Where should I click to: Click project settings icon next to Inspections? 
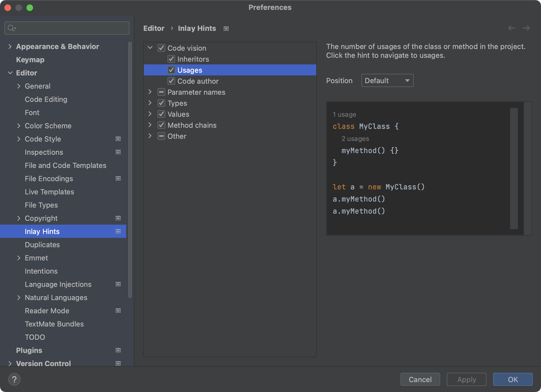118,152
